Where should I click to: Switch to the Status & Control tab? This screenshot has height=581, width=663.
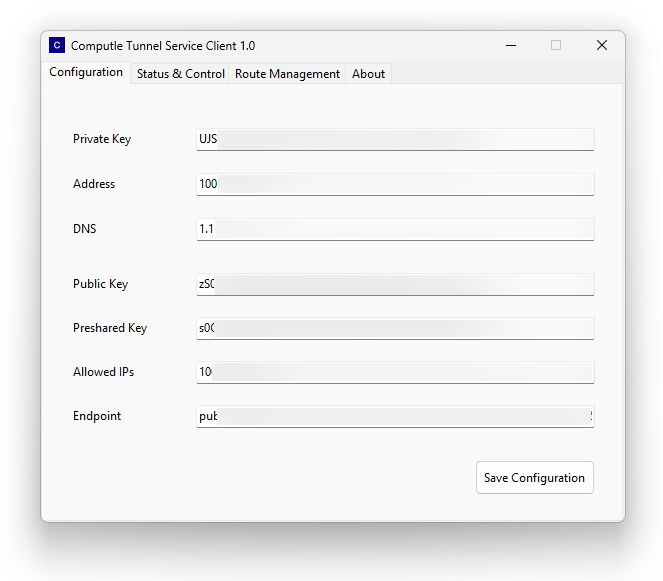click(180, 74)
